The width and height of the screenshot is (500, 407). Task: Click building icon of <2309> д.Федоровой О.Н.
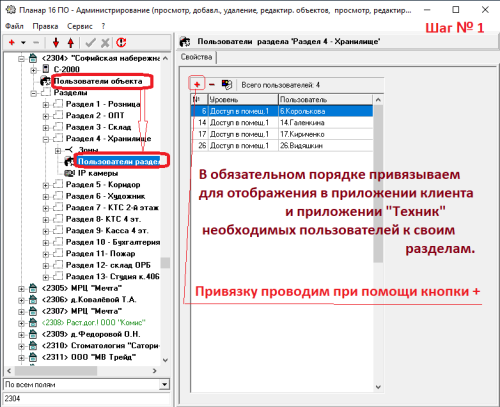point(33,334)
